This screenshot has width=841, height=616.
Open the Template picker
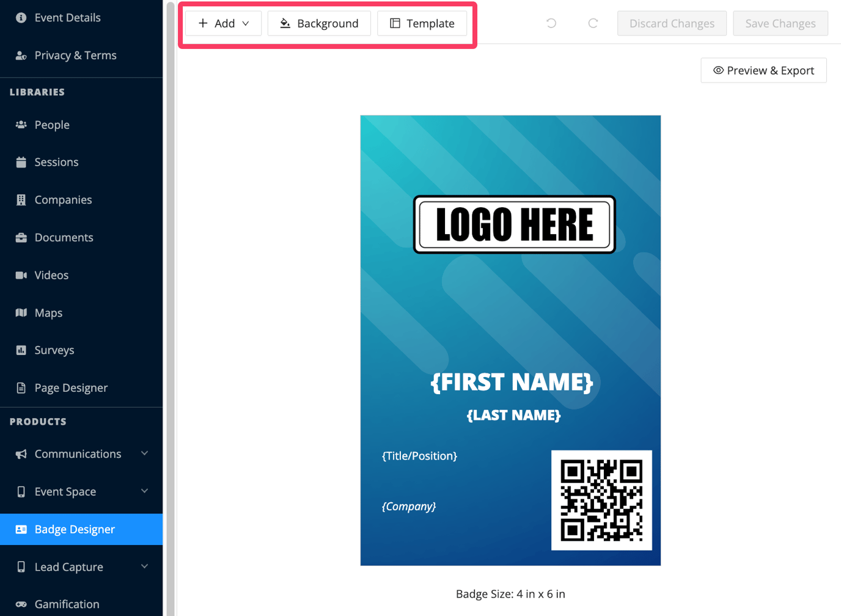click(422, 23)
